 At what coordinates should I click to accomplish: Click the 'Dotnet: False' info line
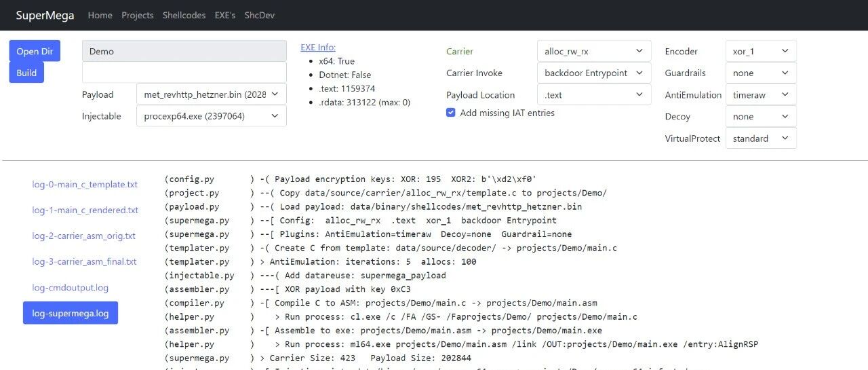(x=345, y=75)
